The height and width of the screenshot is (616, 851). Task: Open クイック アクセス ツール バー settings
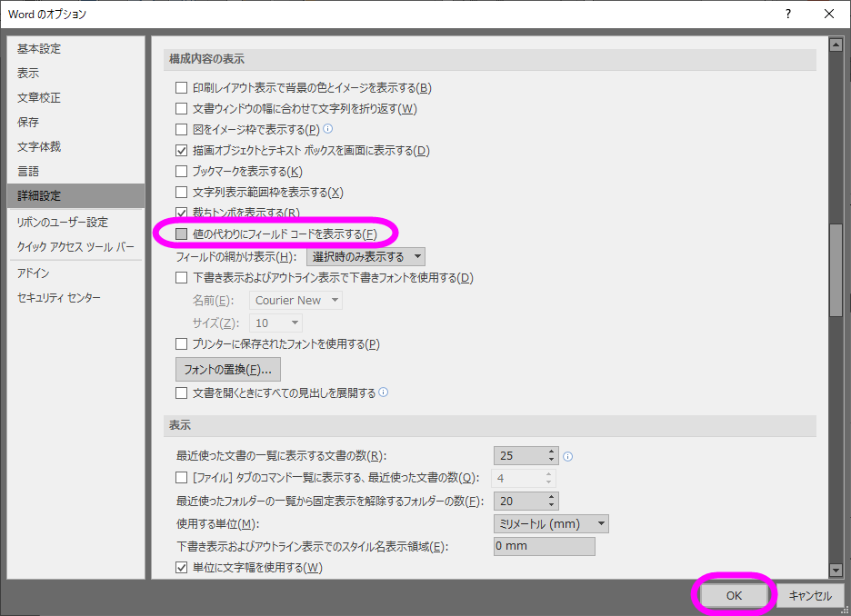tap(75, 247)
